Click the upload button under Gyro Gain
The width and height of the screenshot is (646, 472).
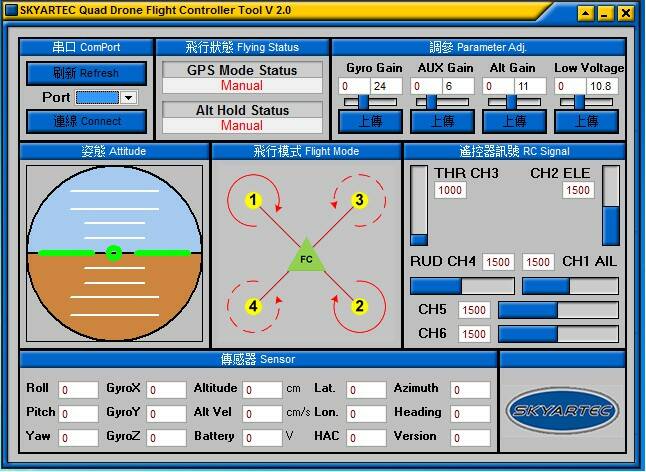(x=370, y=121)
